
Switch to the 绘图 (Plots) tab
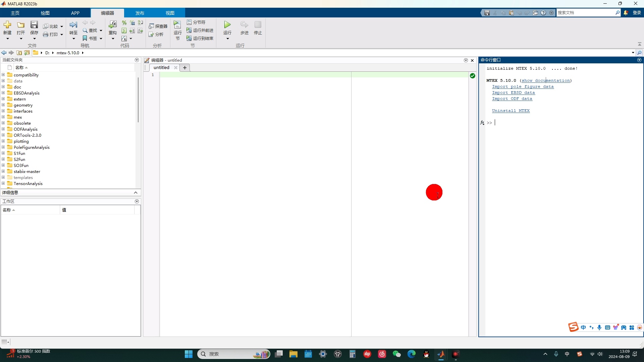click(45, 13)
